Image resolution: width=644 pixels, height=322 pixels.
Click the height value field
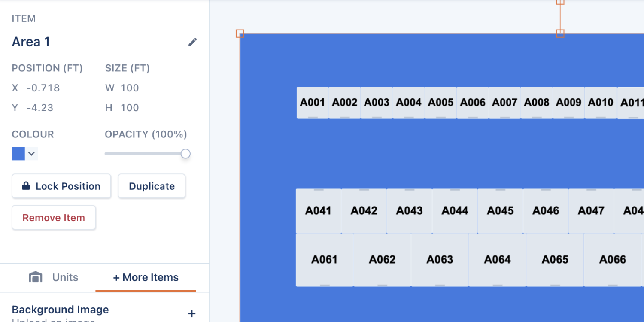coord(130,108)
